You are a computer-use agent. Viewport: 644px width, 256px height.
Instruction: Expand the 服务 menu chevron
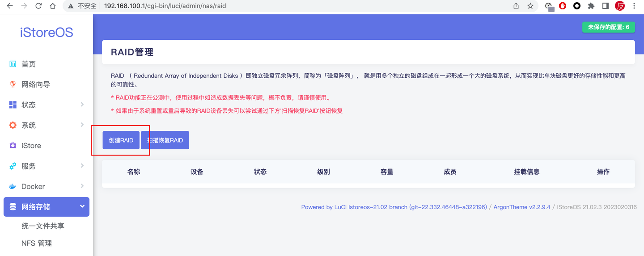tap(82, 165)
